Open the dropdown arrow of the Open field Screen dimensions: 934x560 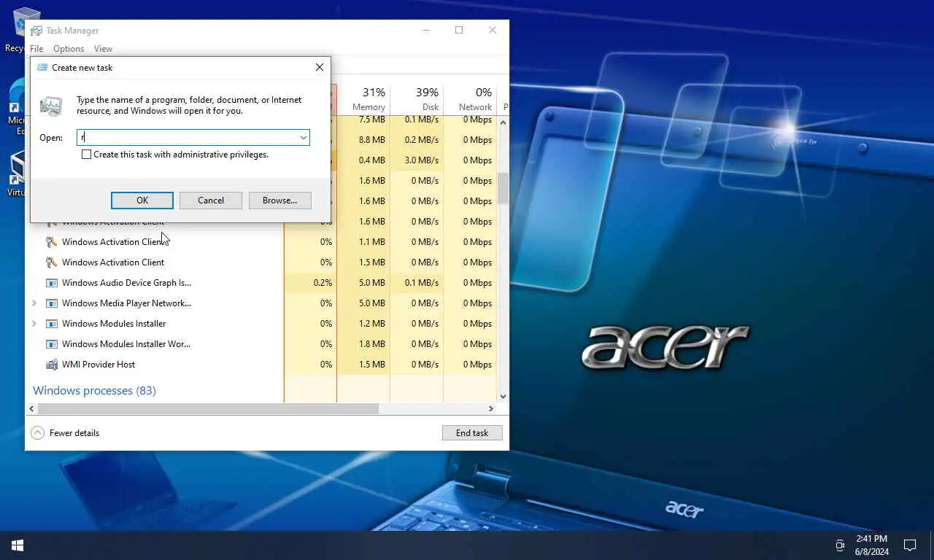[x=303, y=137]
